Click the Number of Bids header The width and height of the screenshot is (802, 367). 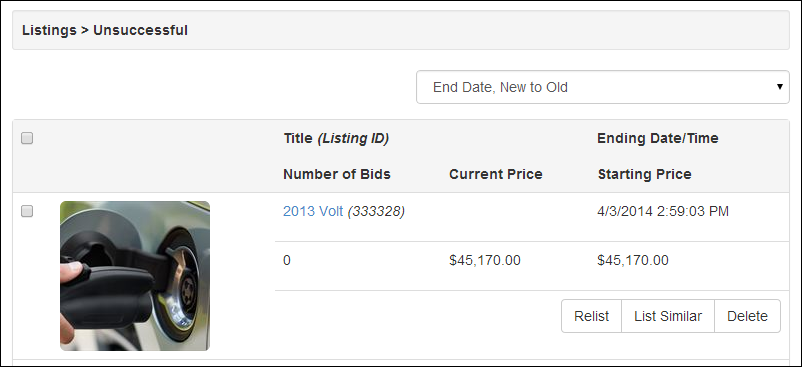[x=337, y=174]
